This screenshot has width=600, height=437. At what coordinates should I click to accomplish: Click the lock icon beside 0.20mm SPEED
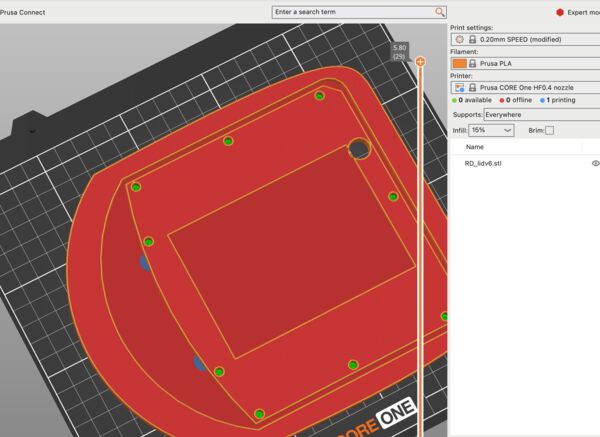tap(473, 39)
